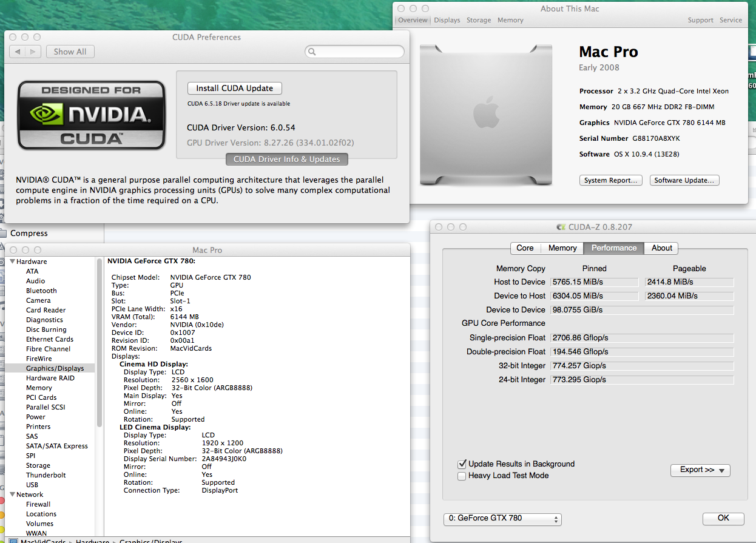Screen dimensions: 756x543
Task: Select Hardware RAID in the sidebar
Action: 50,379
